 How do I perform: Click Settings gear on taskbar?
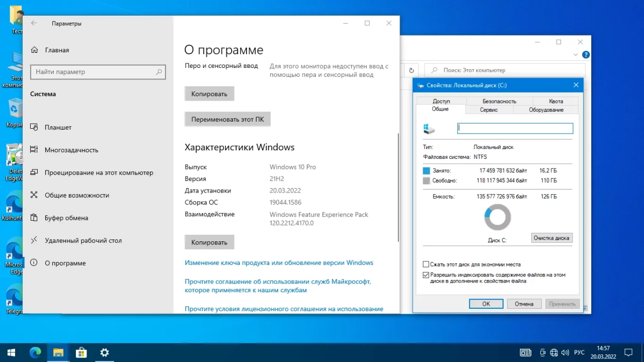[105, 352]
